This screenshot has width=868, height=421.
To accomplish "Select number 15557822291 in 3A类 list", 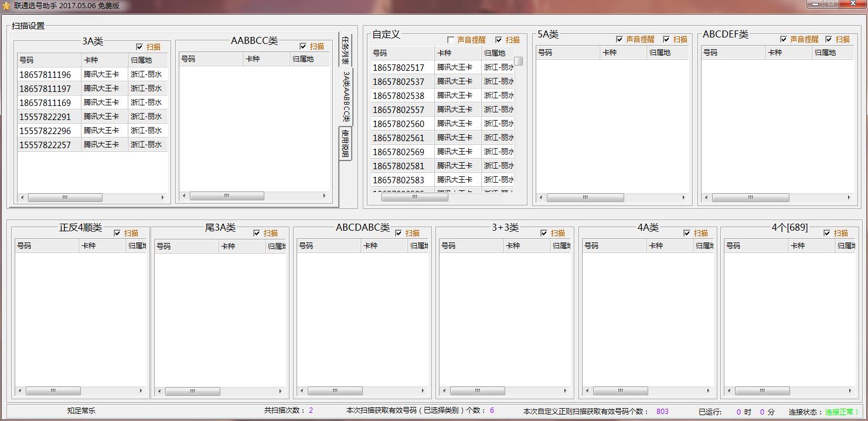I will [x=45, y=117].
